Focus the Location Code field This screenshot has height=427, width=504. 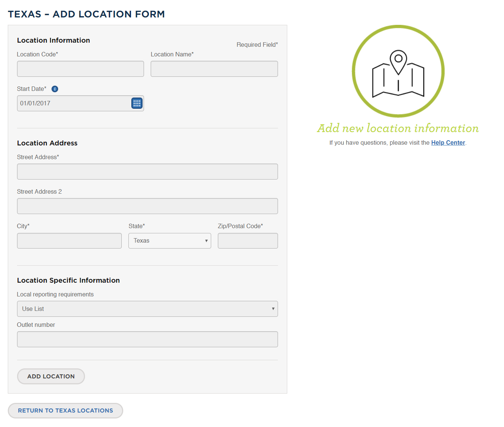[81, 69]
